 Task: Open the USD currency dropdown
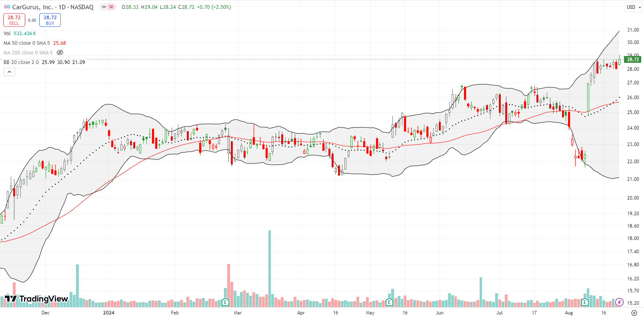[x=634, y=7]
